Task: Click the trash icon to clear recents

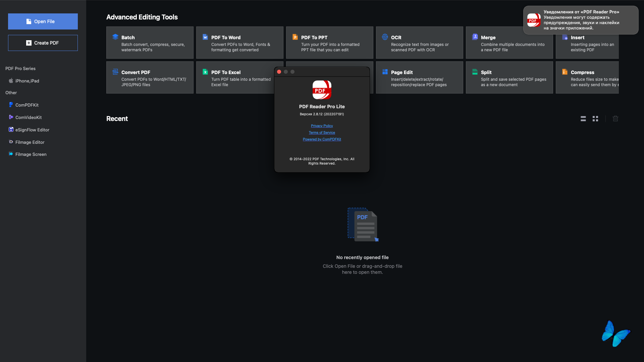Action: [x=615, y=119]
